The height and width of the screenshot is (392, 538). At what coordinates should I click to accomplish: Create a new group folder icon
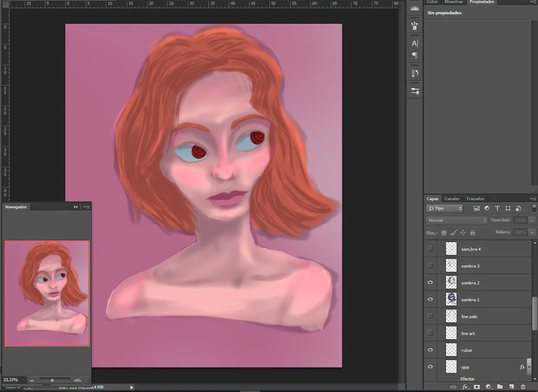pyautogui.click(x=500, y=387)
